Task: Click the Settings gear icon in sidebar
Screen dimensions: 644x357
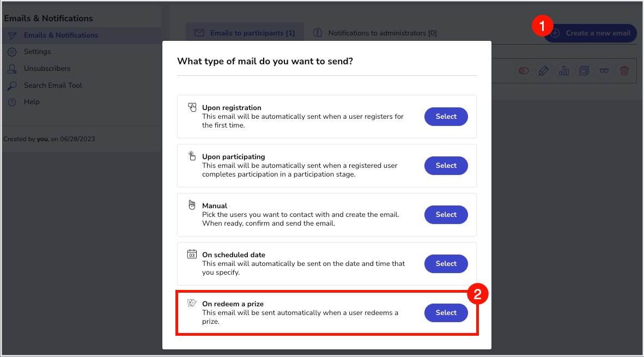Action: [12, 52]
